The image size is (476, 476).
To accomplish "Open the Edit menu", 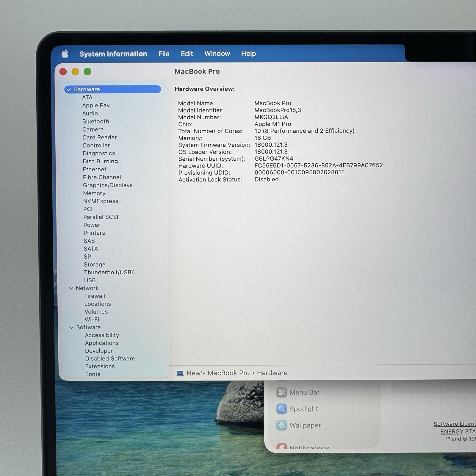I will pyautogui.click(x=187, y=54).
